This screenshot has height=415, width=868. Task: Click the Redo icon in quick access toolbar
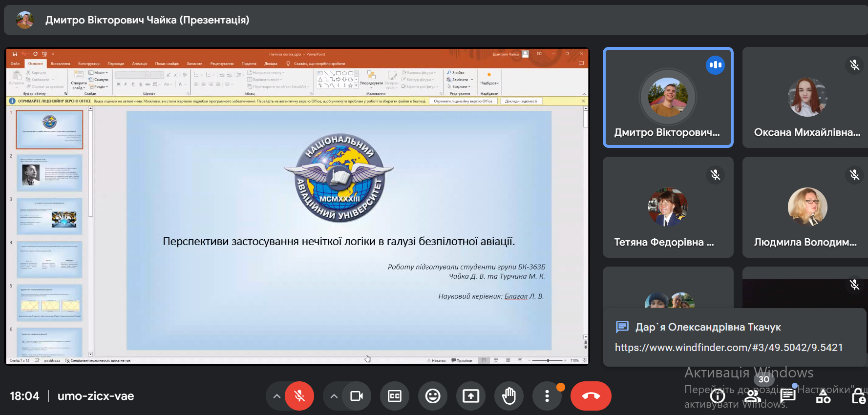[35, 54]
